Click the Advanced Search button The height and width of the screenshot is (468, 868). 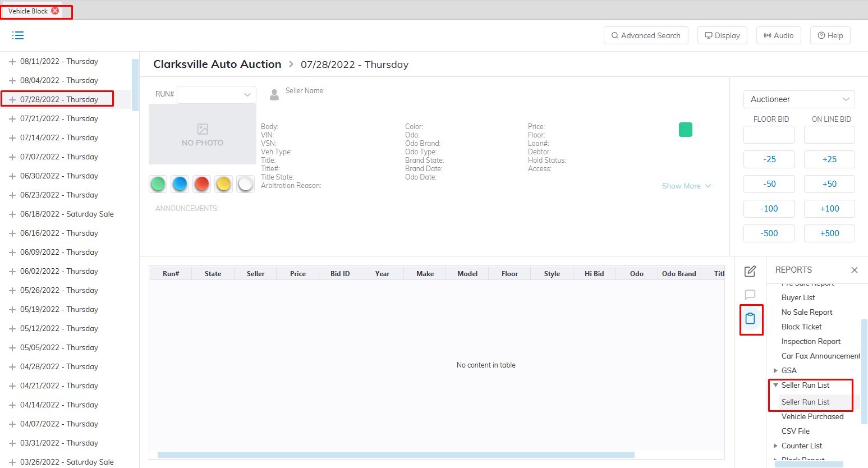646,35
